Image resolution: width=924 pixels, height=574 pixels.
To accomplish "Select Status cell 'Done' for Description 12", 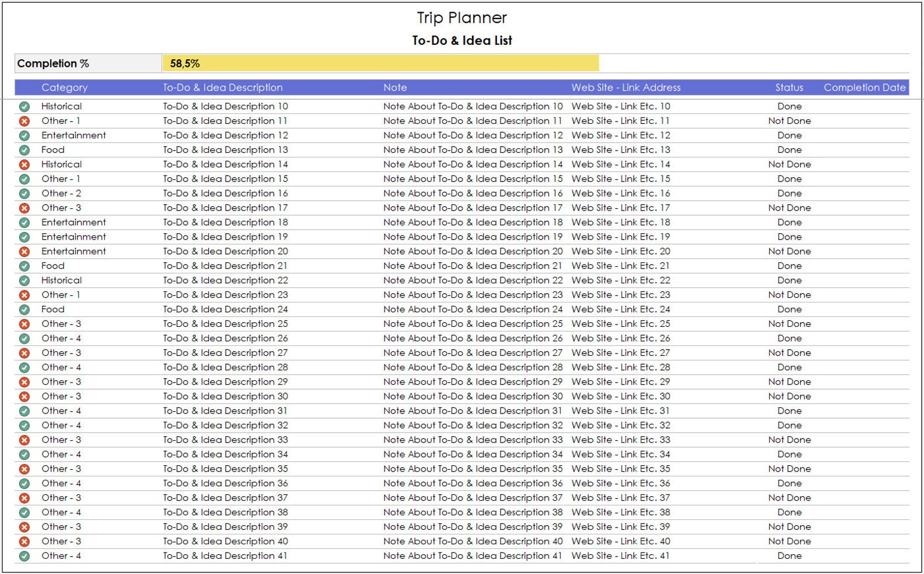I will pyautogui.click(x=789, y=135).
